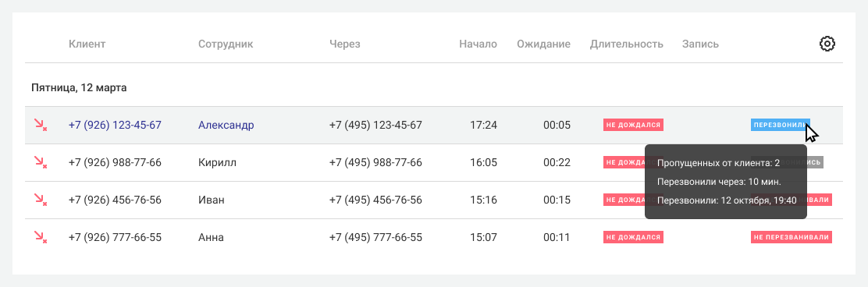
Task: Select Иван in the employee column
Action: pyautogui.click(x=212, y=200)
